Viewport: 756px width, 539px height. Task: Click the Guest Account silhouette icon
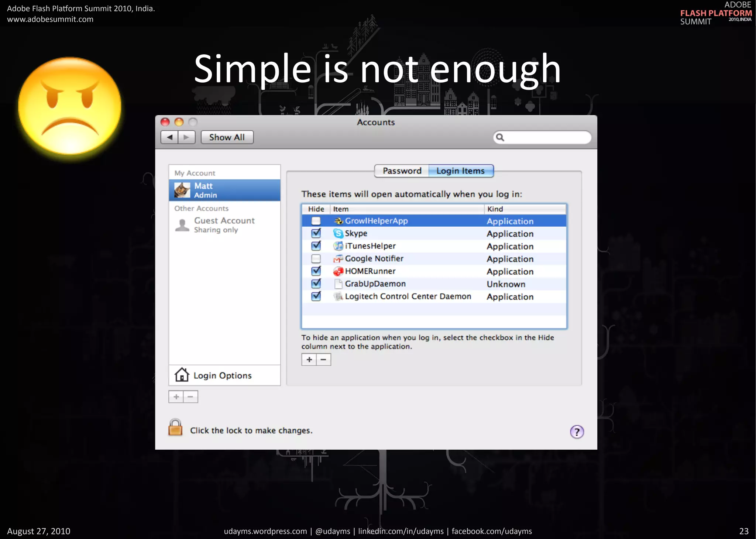(182, 225)
